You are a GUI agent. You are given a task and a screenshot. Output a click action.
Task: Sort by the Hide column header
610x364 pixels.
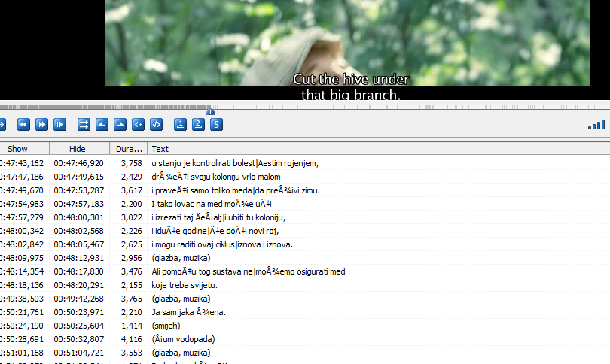(x=79, y=149)
